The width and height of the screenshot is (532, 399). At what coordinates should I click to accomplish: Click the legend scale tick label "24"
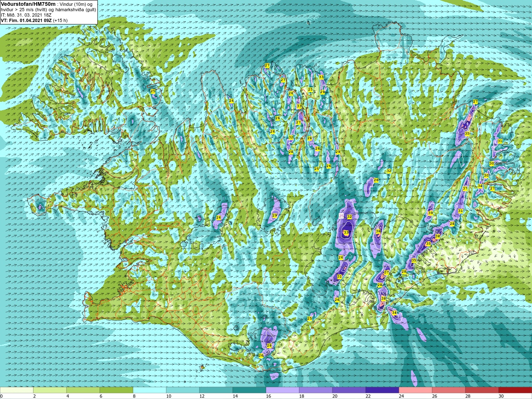(x=401, y=396)
